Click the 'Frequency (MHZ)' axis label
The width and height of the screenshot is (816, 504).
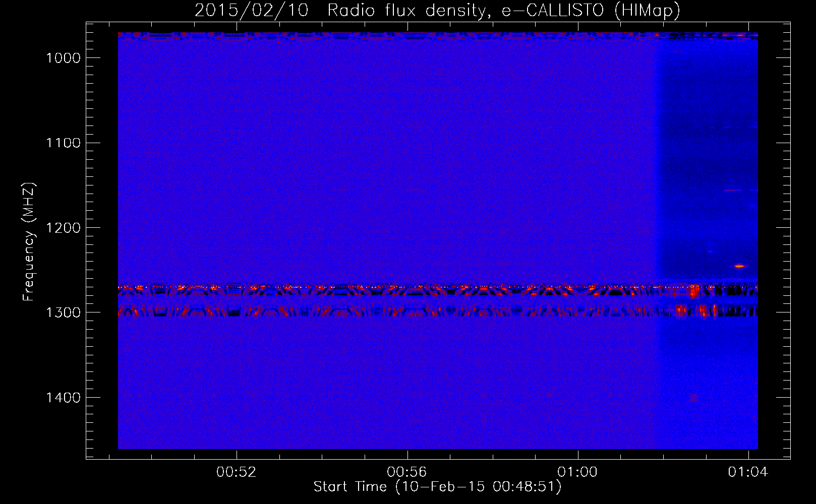[x=29, y=242]
